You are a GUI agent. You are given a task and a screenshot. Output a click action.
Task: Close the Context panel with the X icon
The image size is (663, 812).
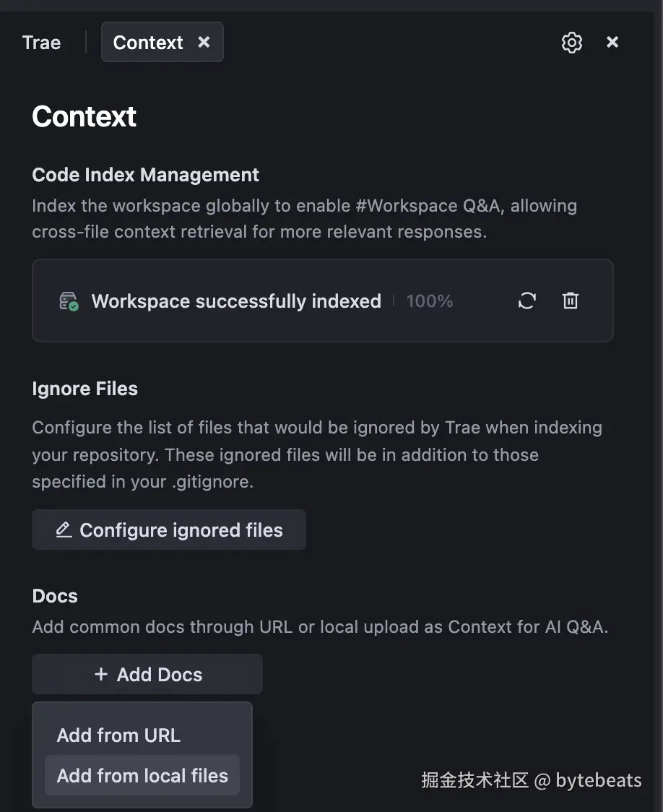(612, 42)
